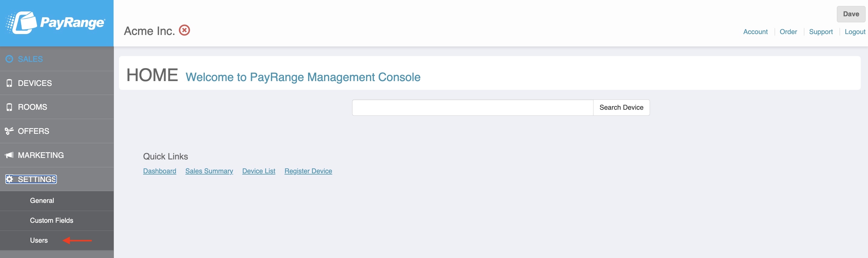868x258 pixels.
Task: Open the General settings submenu item
Action: pyautogui.click(x=42, y=200)
